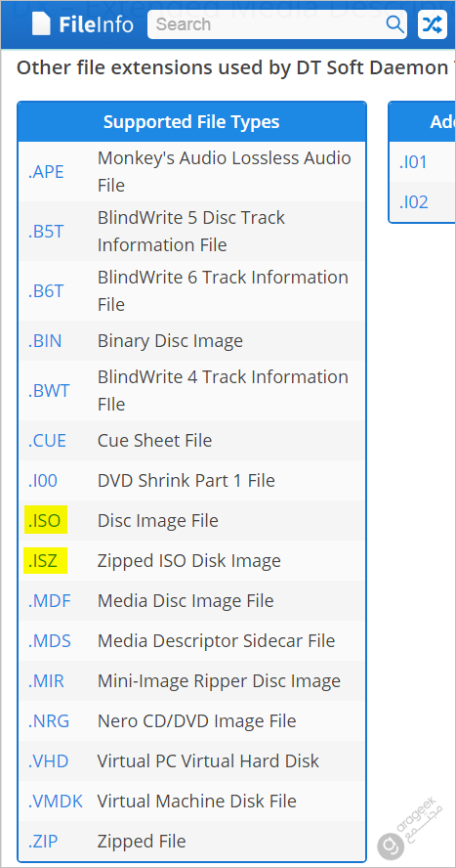Viewport: 456px width, 868px height.
Task: Open the .MDF extension link
Action: click(x=49, y=600)
